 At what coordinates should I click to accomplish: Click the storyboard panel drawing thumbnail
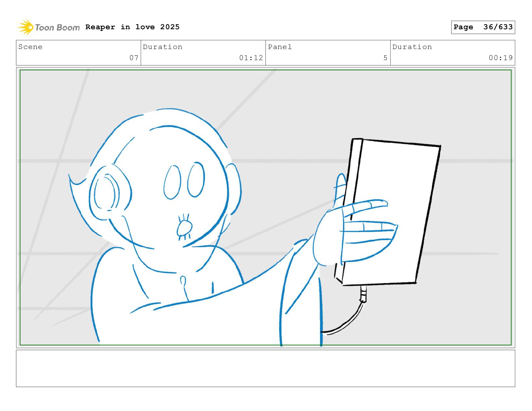(x=265, y=208)
